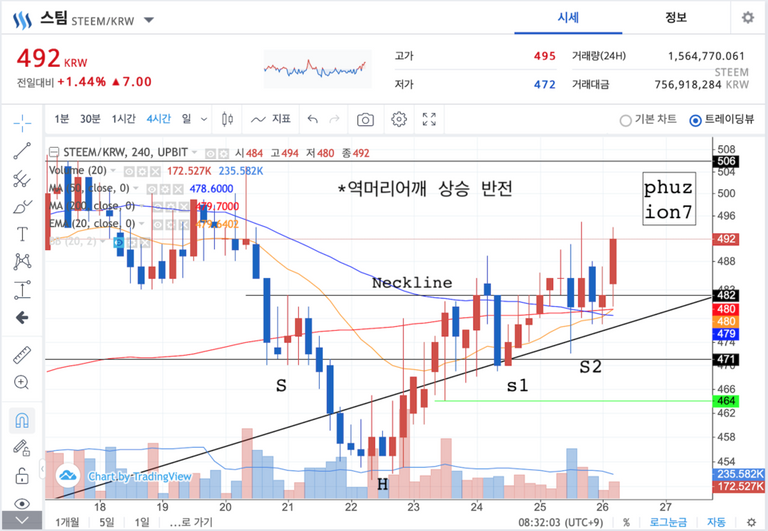Select the text annotation tool

[22, 234]
